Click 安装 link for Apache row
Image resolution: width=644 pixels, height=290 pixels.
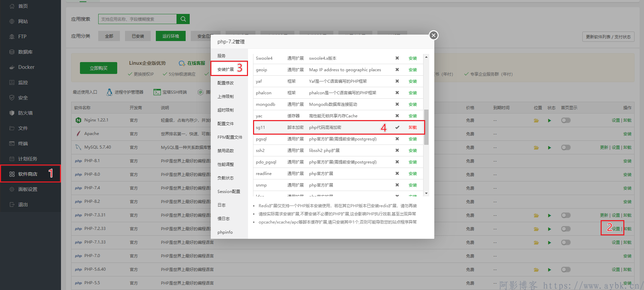pyautogui.click(x=627, y=134)
